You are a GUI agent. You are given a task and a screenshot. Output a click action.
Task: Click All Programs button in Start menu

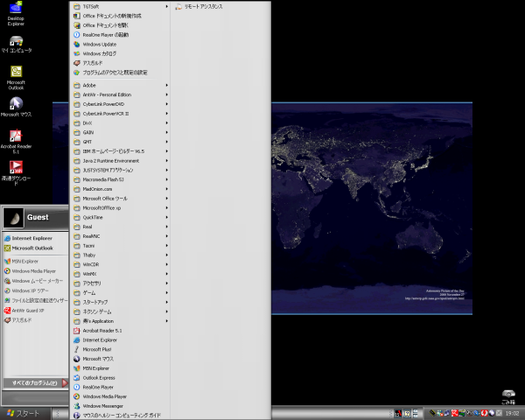(x=36, y=383)
